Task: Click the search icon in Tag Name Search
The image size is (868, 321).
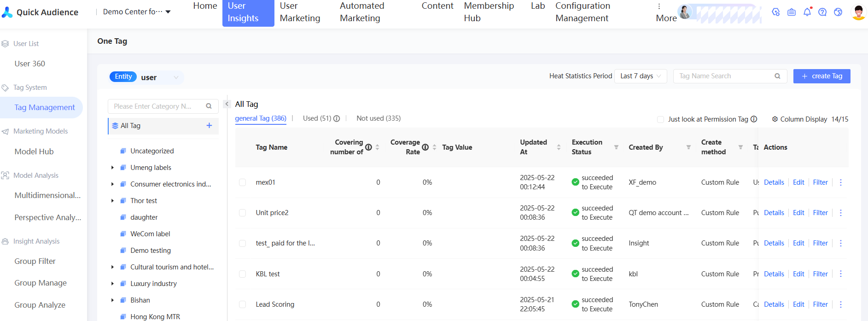Action: click(777, 76)
